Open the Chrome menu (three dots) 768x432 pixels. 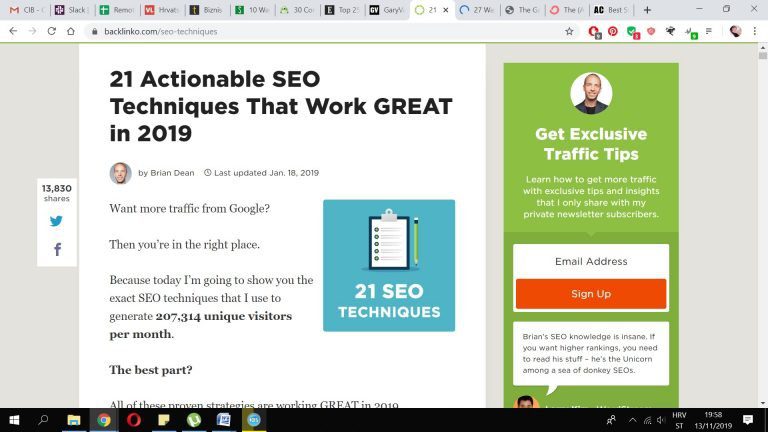pos(754,31)
